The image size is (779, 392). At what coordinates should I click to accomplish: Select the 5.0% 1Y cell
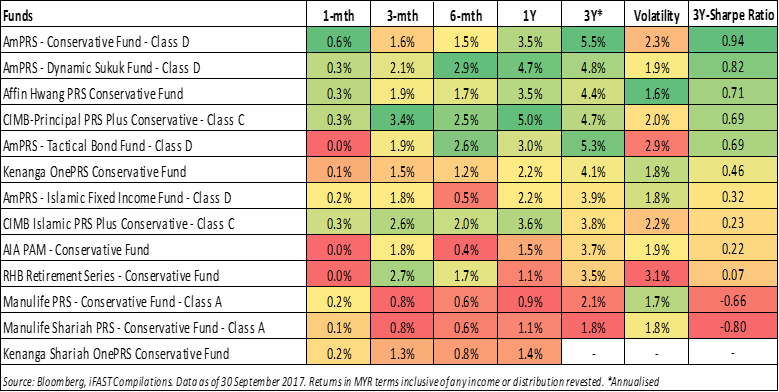coord(529,120)
